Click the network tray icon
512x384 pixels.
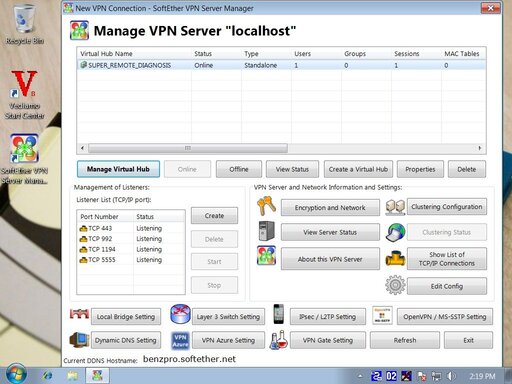tap(436, 376)
